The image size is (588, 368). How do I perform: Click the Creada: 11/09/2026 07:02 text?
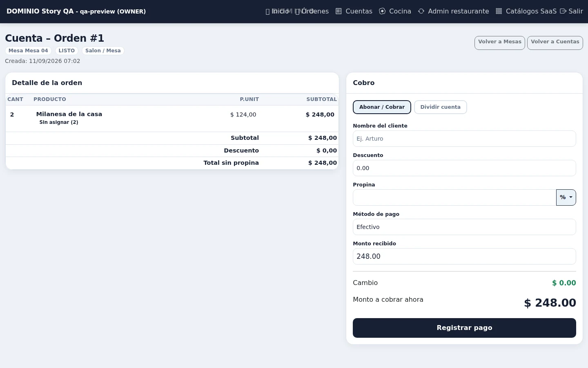click(x=42, y=61)
